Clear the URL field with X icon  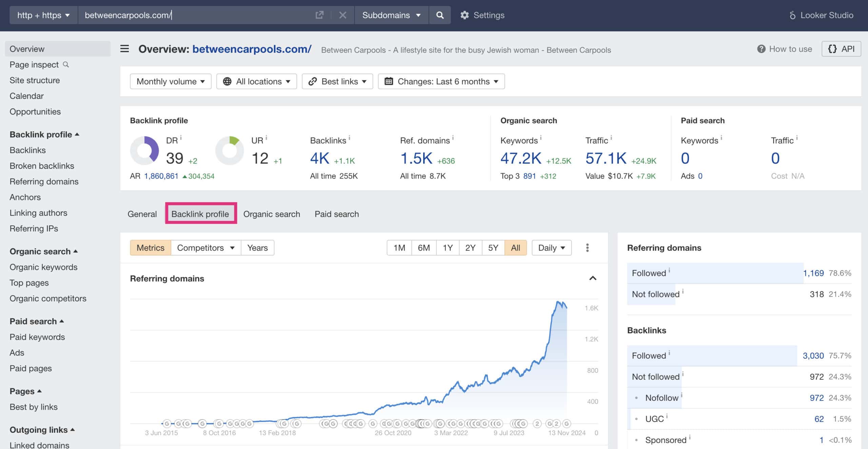coord(342,15)
